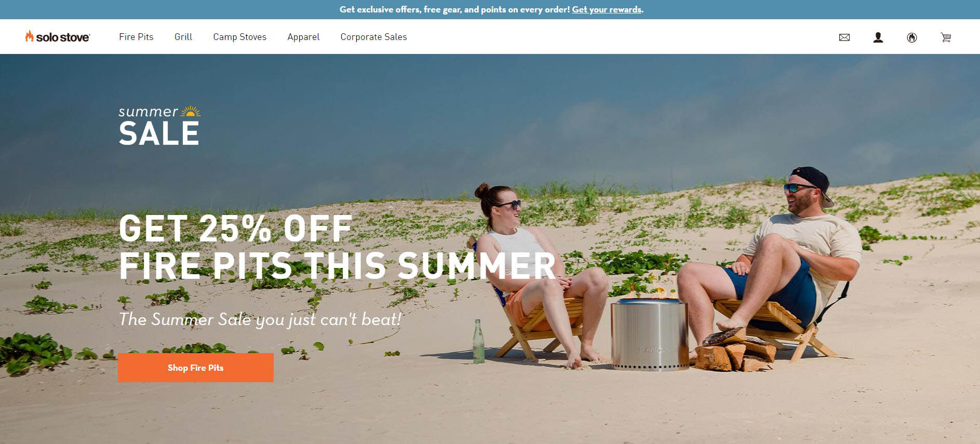This screenshot has width=980, height=444.
Task: View the shopping cart
Action: [x=946, y=37]
